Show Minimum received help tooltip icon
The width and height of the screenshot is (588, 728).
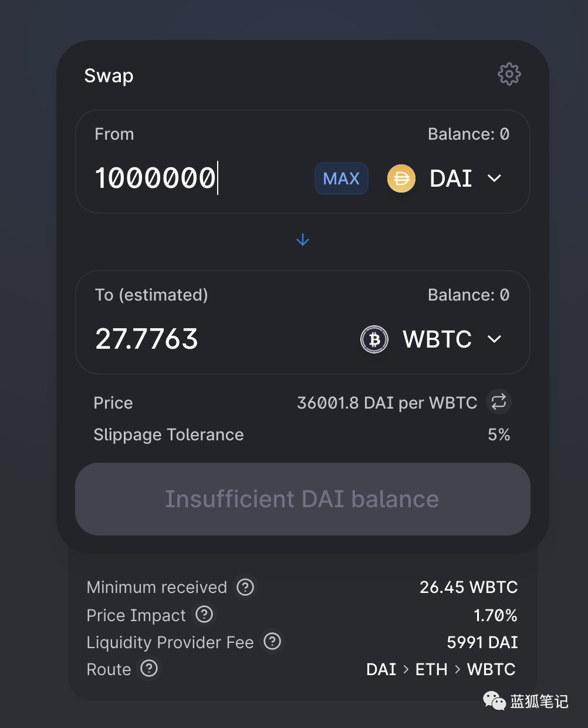click(245, 587)
